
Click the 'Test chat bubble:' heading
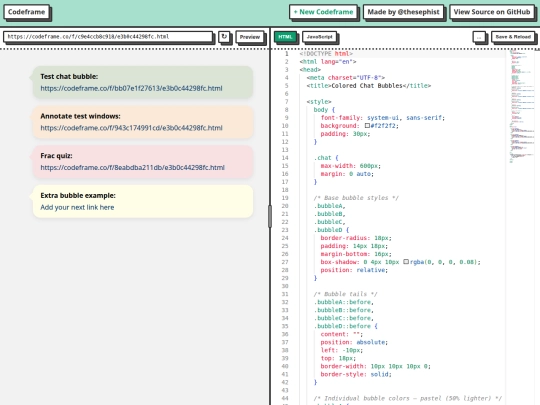tap(69, 76)
